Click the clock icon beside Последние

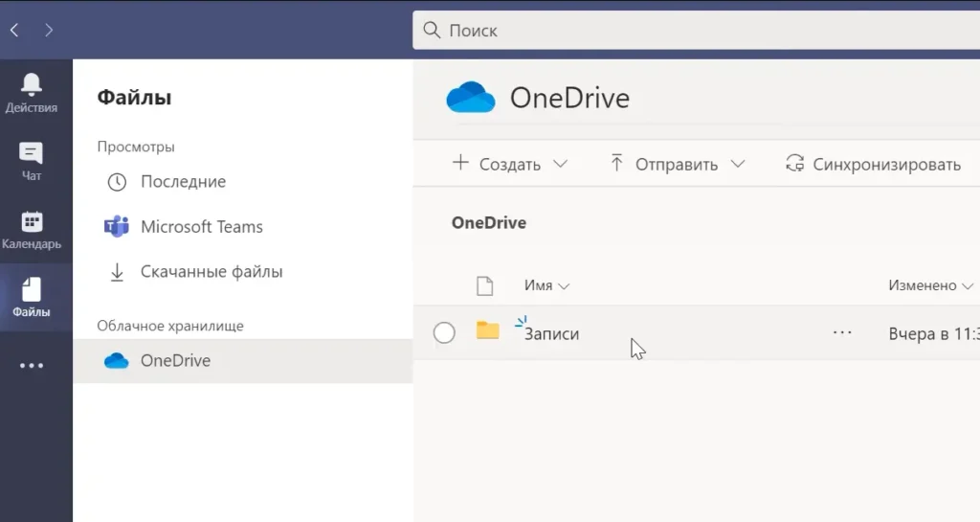tap(117, 182)
